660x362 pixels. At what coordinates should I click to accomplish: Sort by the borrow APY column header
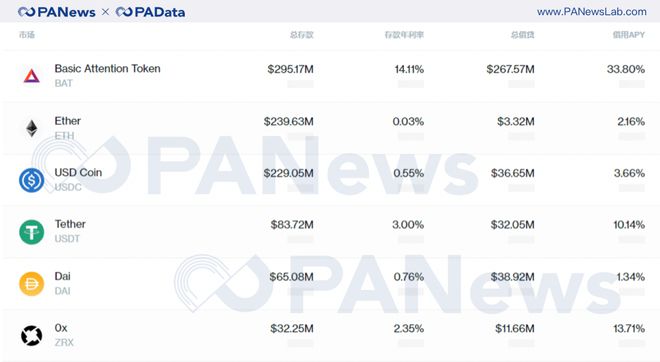pos(628,35)
